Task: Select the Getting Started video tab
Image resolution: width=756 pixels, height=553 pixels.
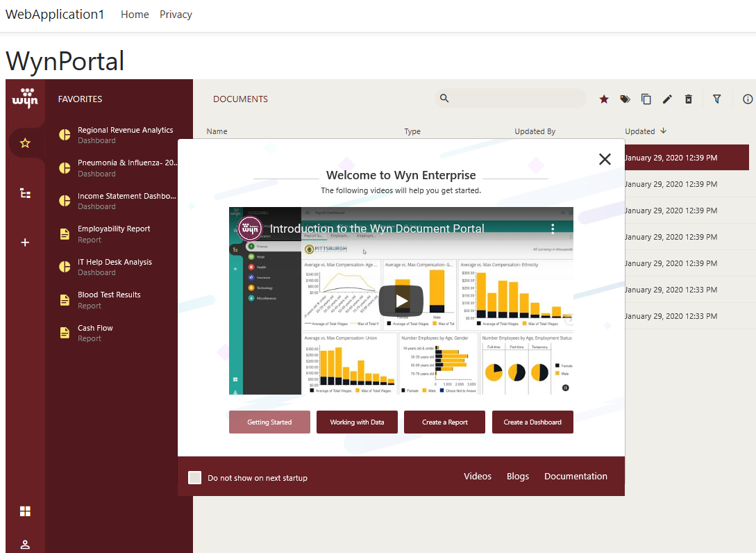Action: click(x=269, y=422)
